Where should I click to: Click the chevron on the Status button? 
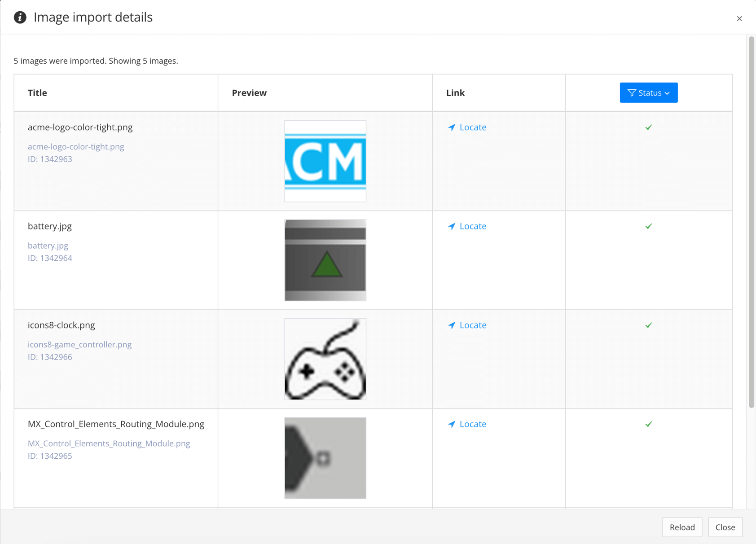(x=668, y=93)
